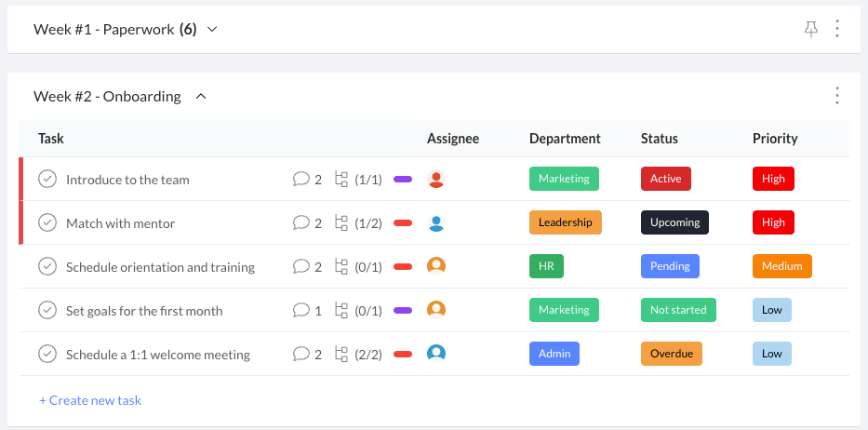Click red color label on 1:1 welcome meeting
This screenshot has height=430, width=868.
pos(403,354)
